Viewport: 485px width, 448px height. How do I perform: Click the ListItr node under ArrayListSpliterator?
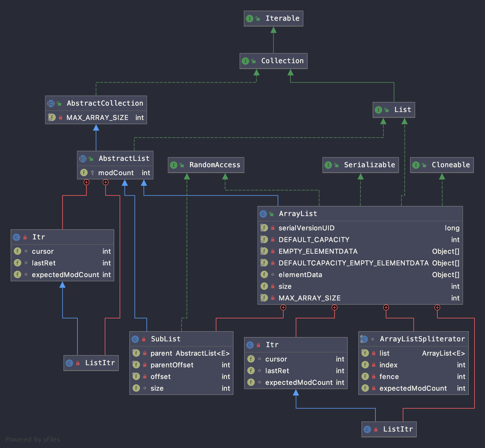(398, 429)
